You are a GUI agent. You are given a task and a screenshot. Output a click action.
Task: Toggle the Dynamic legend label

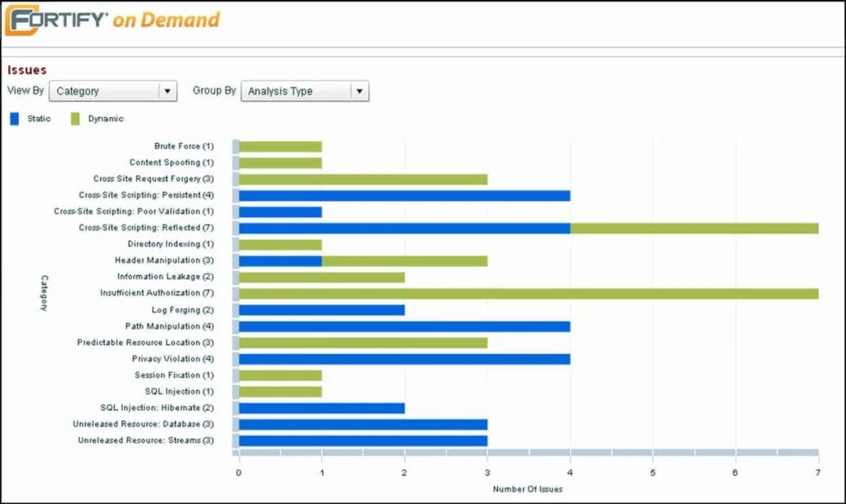[x=106, y=119]
